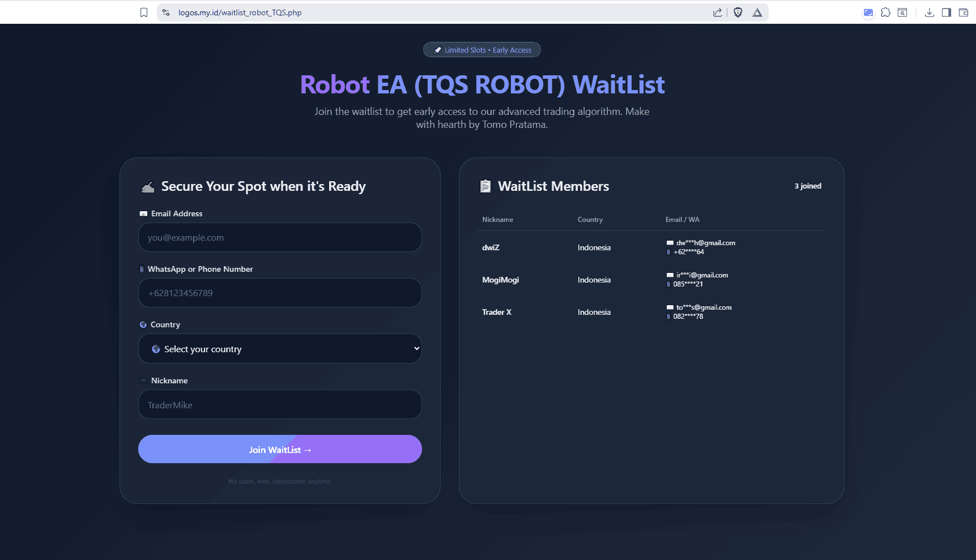Focus the Email Address input field
Viewport: 976px width, 560px height.
pyautogui.click(x=280, y=238)
